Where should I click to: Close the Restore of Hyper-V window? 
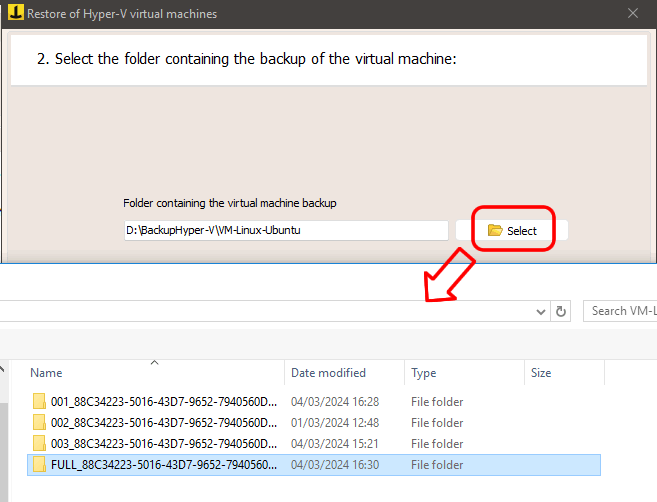coord(633,13)
